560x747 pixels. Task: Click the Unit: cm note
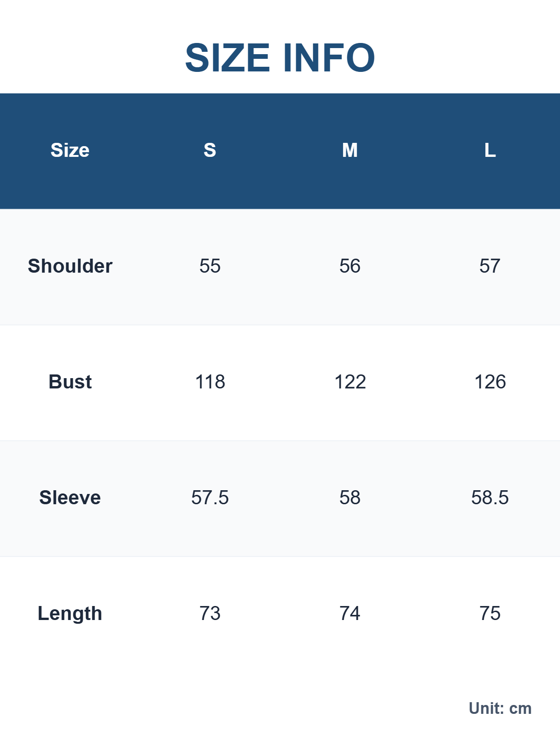(x=500, y=708)
